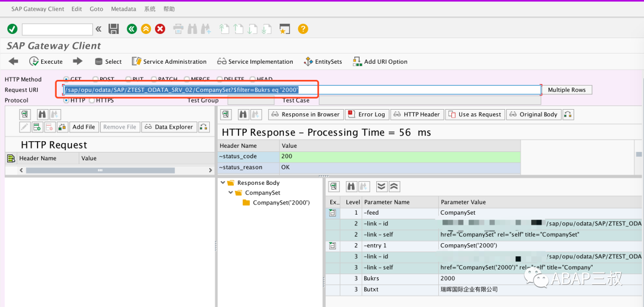Screen dimensions: 644x307
Task: Click the append row icon in request pane
Action: 38,127
